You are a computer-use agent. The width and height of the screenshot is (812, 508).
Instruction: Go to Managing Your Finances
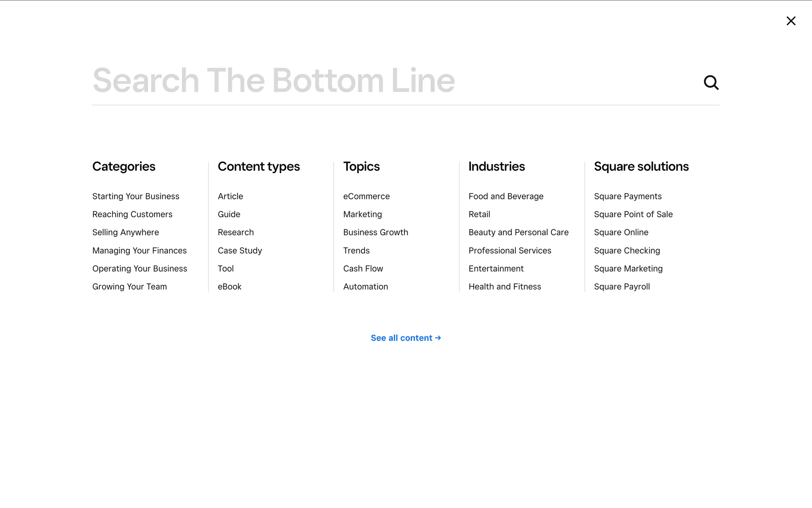[140, 251]
